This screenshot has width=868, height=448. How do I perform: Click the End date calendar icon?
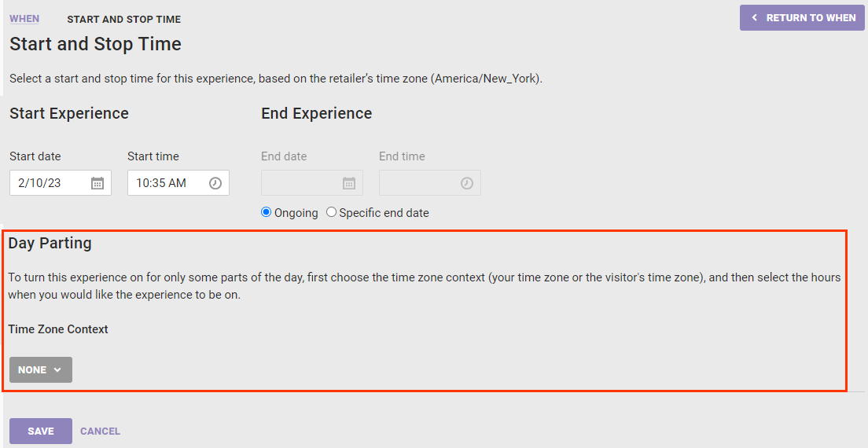(x=349, y=183)
